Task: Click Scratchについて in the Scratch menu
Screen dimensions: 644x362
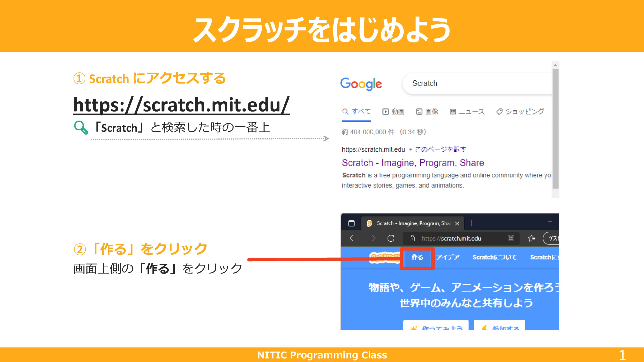Action: (494, 257)
